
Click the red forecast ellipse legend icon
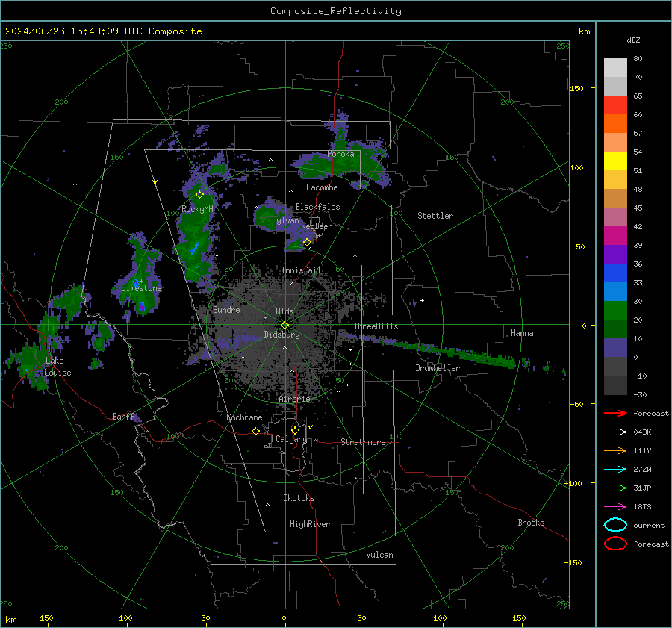tap(615, 544)
